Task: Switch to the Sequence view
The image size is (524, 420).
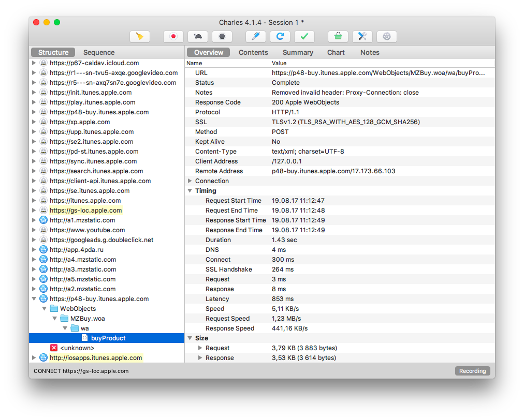Action: pos(99,52)
